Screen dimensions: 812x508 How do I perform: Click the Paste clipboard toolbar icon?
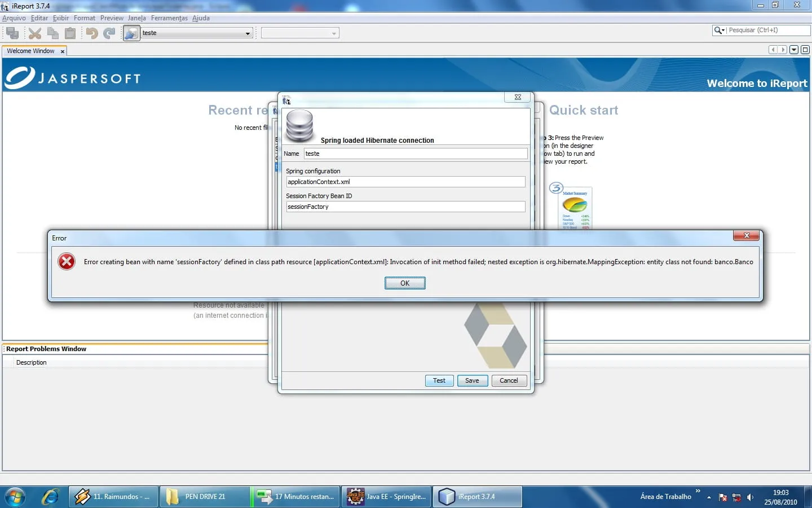(70, 33)
